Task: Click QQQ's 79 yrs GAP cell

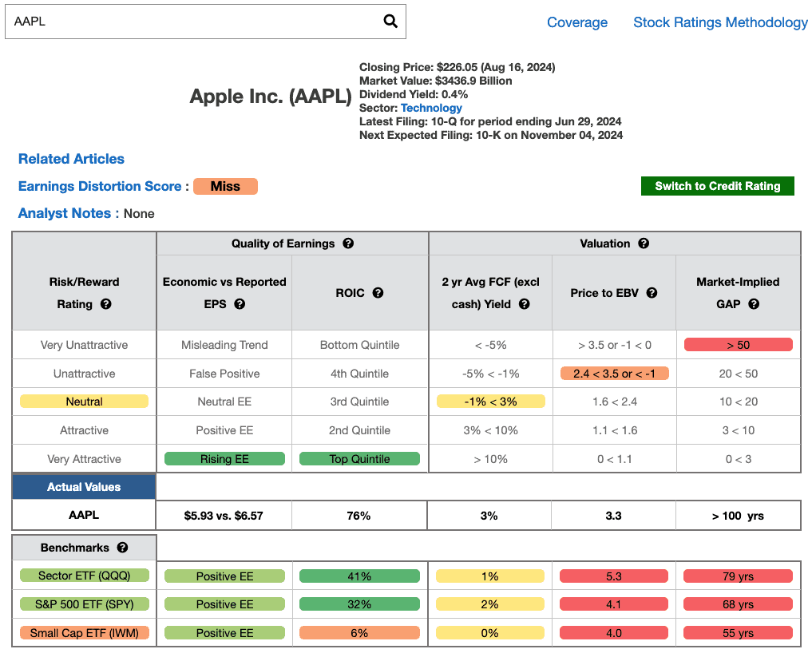Action: tap(739, 576)
